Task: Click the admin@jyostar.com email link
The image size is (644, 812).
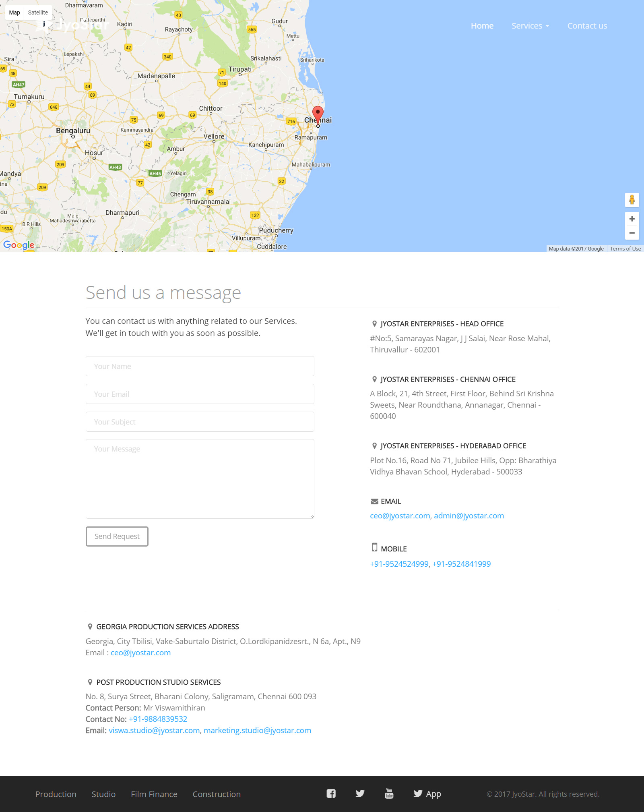Action: [469, 516]
